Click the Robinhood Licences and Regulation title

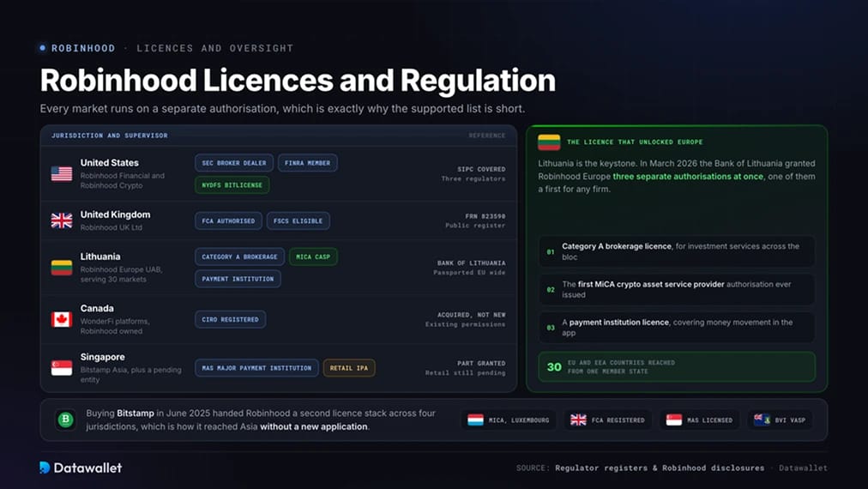click(298, 81)
